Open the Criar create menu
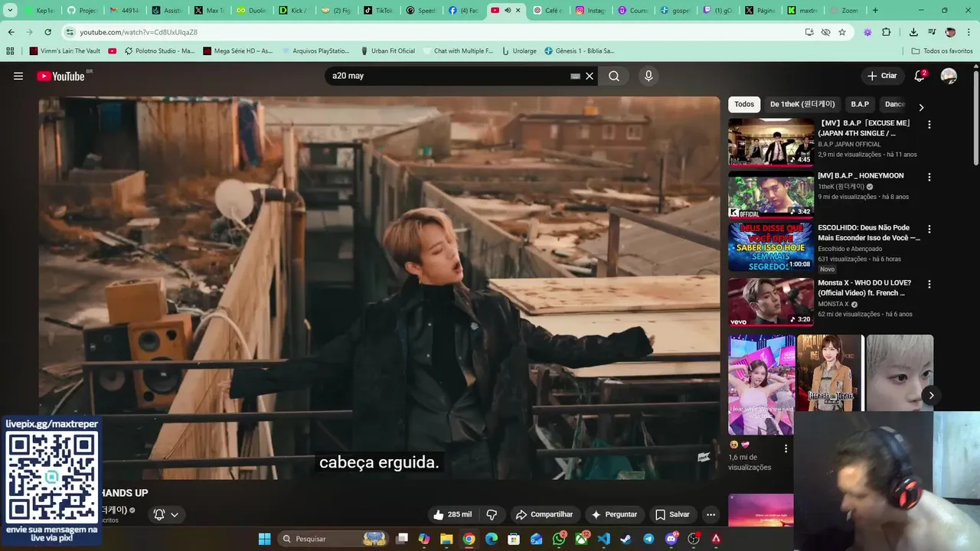The height and width of the screenshot is (551, 980). pyautogui.click(x=882, y=76)
